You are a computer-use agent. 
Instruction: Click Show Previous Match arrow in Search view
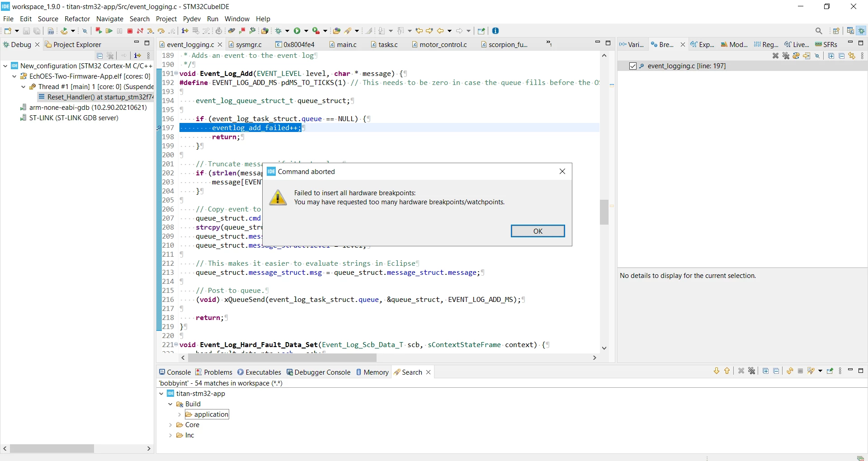click(x=727, y=371)
